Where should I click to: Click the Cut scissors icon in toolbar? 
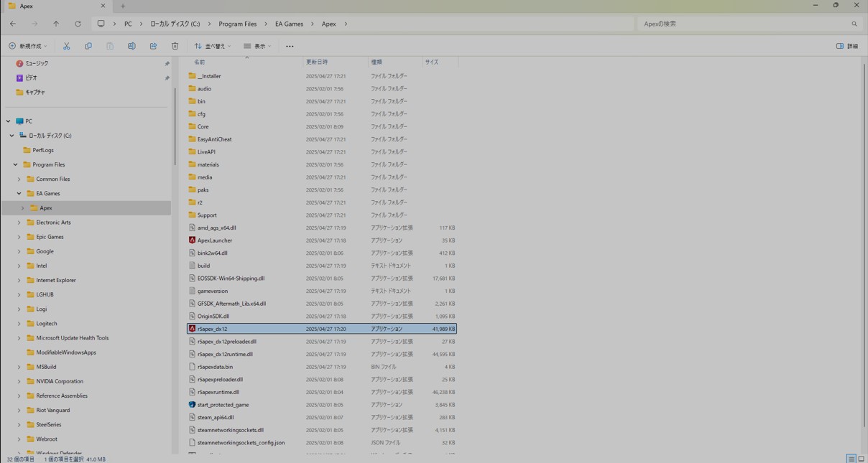66,46
